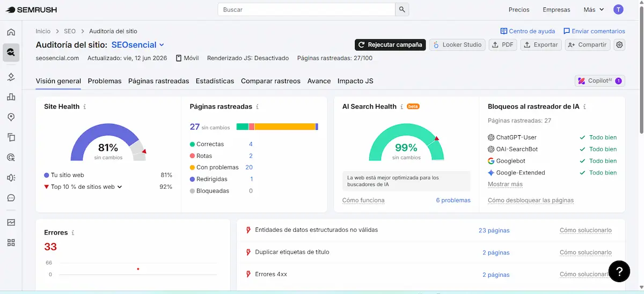Viewport: 644px width, 294px height.
Task: Open the SEOsencial project dropdown
Action: 138,45
